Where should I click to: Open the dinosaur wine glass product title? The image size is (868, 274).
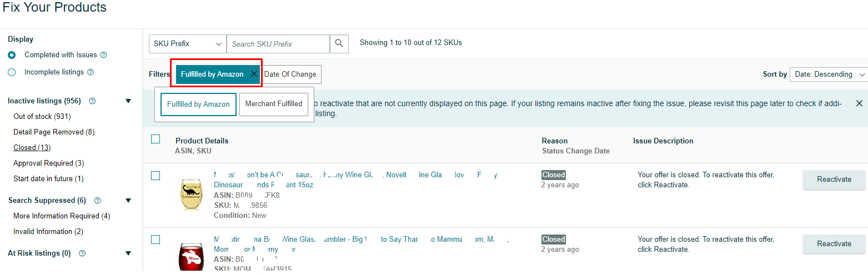pyautogui.click(x=355, y=180)
